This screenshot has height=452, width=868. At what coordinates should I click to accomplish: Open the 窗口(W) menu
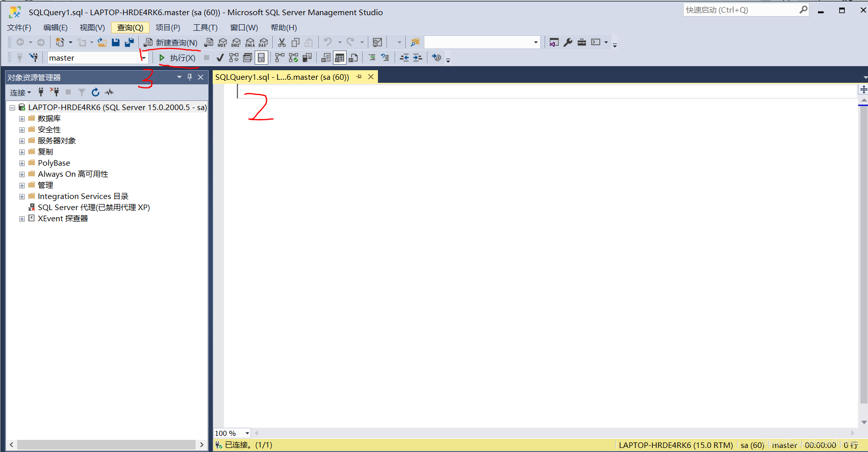(244, 27)
